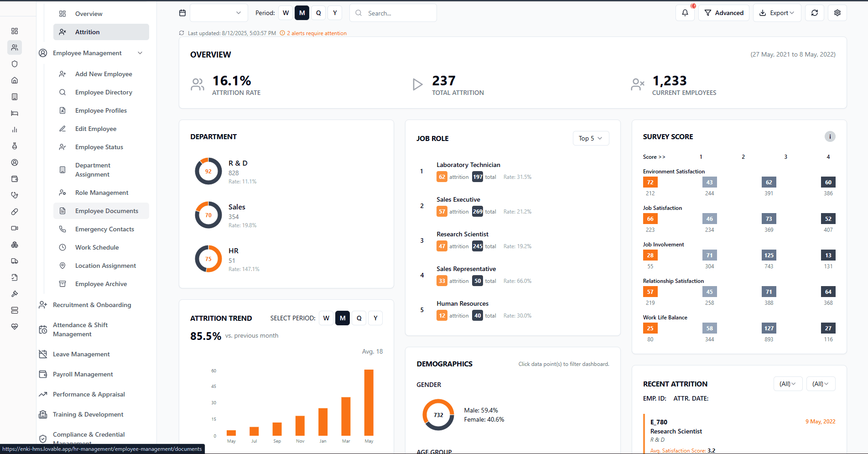Screen dimensions: 868x454
Task: Click the orange 72 Environment Satisfaction swatch
Action: [x=650, y=183]
